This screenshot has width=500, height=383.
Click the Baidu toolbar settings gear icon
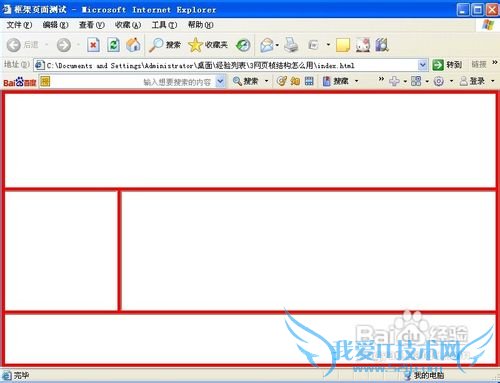coord(439,81)
